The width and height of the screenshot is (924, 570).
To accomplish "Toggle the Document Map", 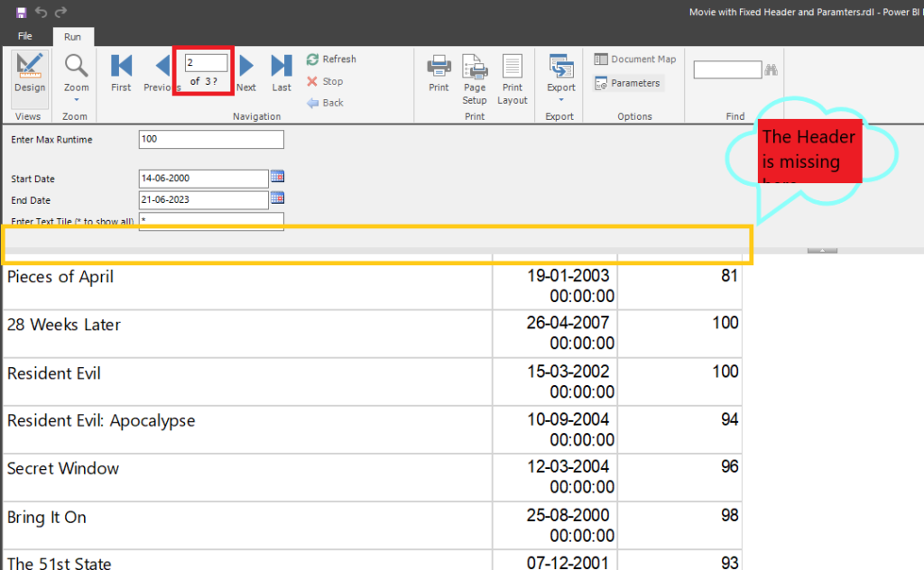I will point(635,59).
